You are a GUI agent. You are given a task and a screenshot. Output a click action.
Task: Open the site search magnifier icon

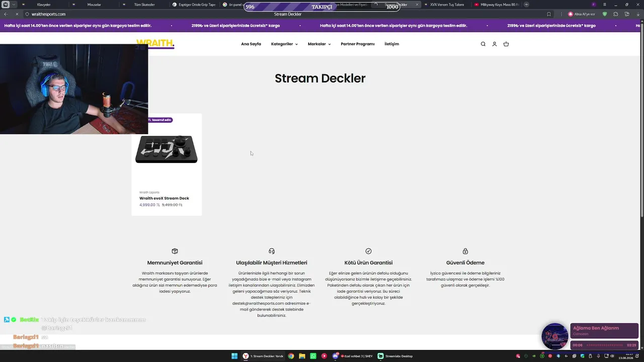click(483, 44)
